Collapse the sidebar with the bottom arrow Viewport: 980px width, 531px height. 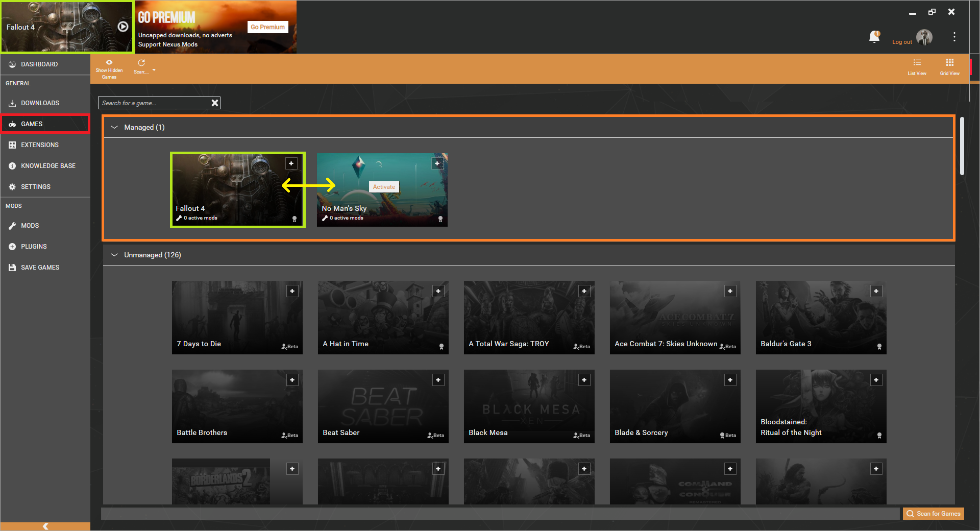[45, 526]
